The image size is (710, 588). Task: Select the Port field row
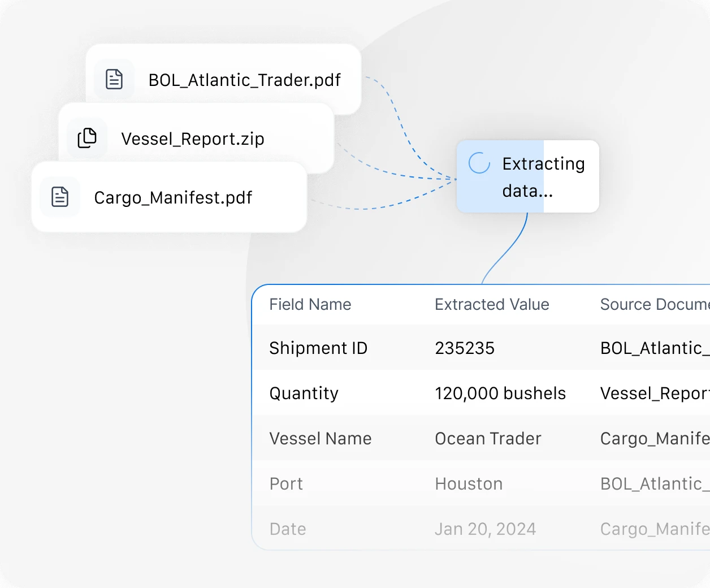tap(286, 483)
